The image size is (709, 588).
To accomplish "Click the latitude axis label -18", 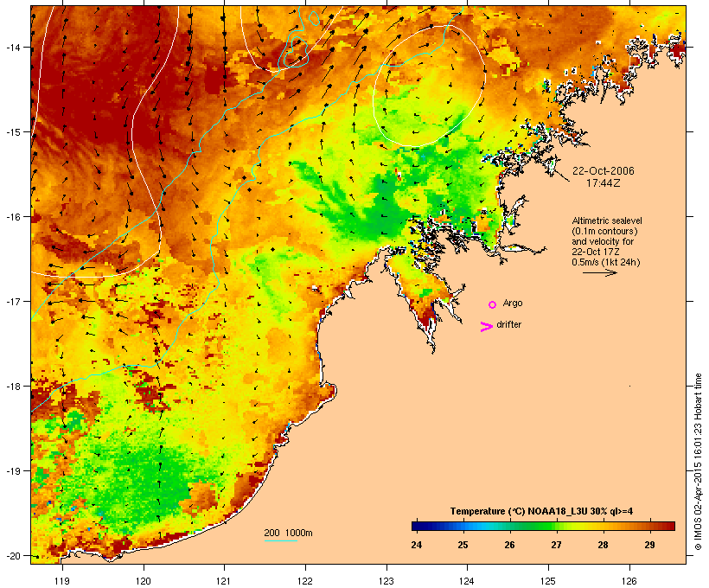I will click(12, 387).
